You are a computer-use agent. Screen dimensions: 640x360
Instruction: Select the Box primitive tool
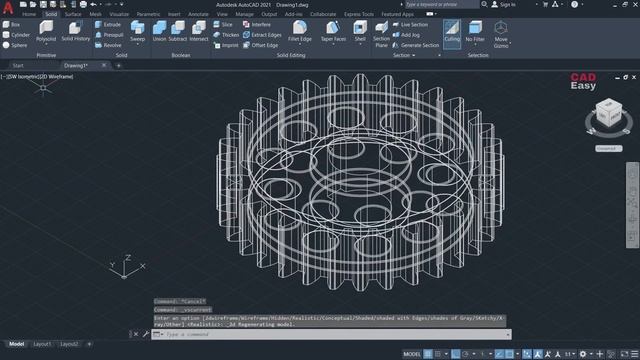(11, 24)
